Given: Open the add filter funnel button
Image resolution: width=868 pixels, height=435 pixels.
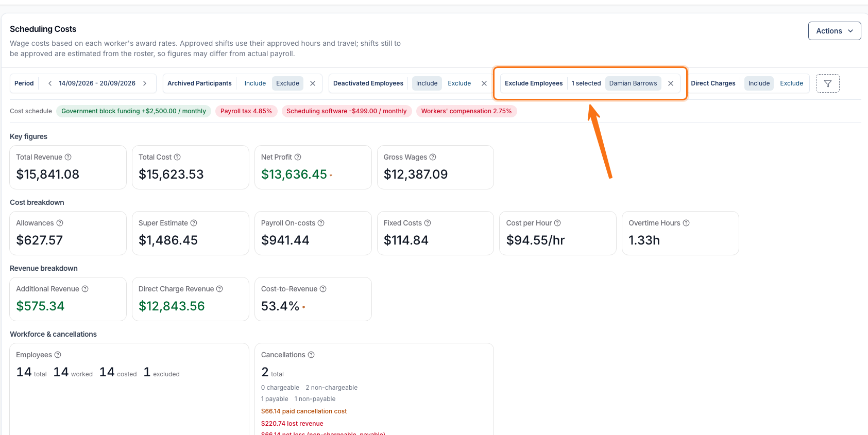Looking at the screenshot, I should pyautogui.click(x=828, y=83).
